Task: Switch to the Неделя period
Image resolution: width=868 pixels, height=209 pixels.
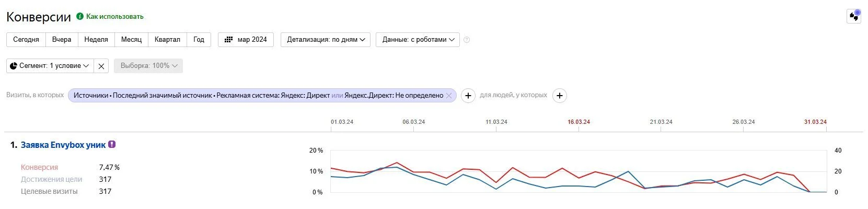Action: tap(96, 40)
